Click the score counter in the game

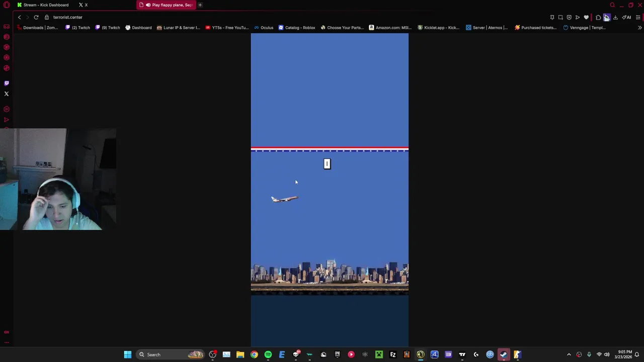[327, 164]
